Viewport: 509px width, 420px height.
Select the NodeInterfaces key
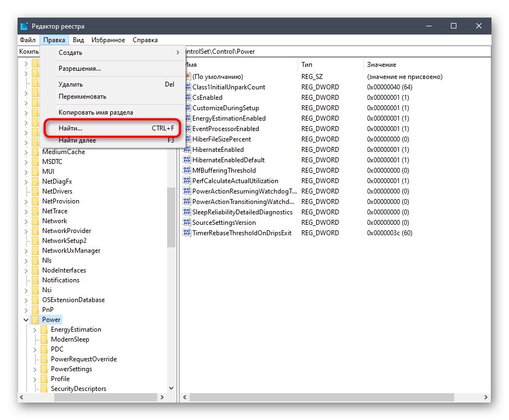coord(64,270)
